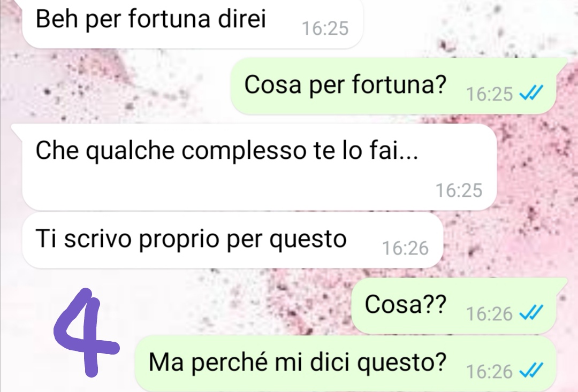Click the 16:25 timestamp under 'Che qualche complesso'
This screenshot has width=578, height=392.
[459, 190]
